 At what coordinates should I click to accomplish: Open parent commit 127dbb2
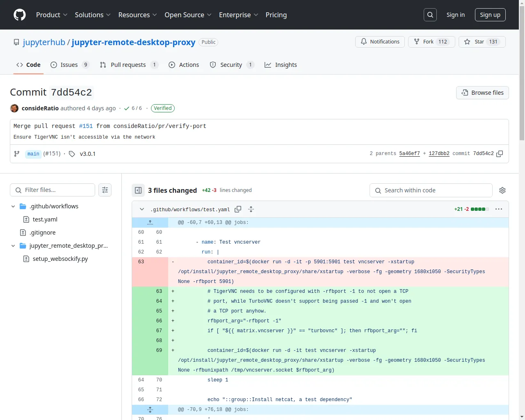[x=439, y=153]
